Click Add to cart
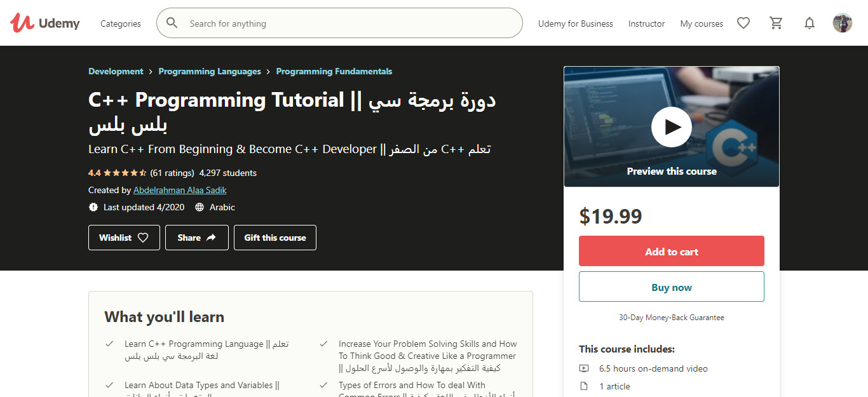The height and width of the screenshot is (397, 868). [671, 251]
